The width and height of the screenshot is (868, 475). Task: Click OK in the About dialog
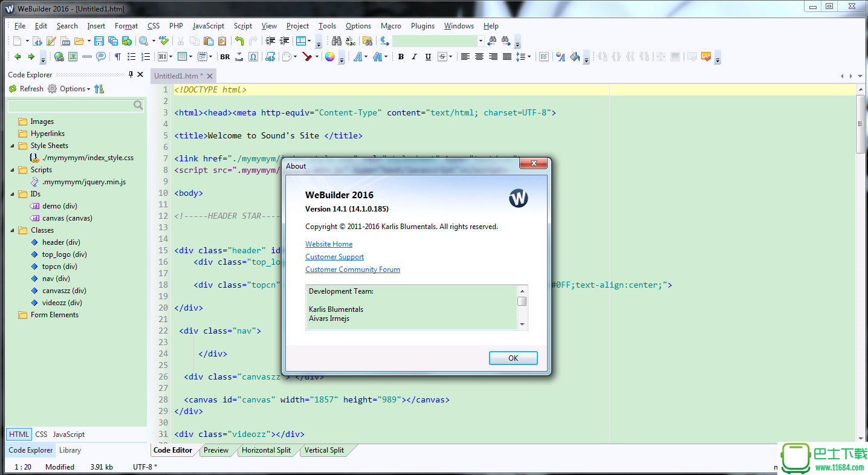(513, 358)
